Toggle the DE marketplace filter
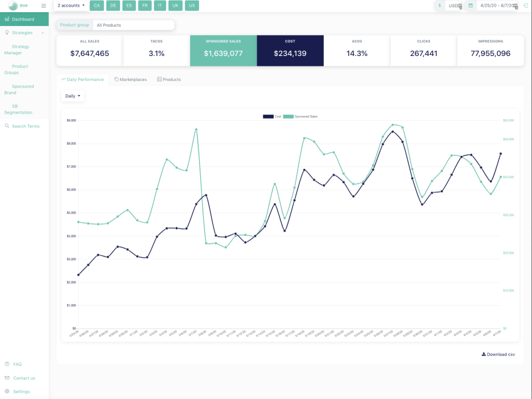 pyautogui.click(x=113, y=6)
